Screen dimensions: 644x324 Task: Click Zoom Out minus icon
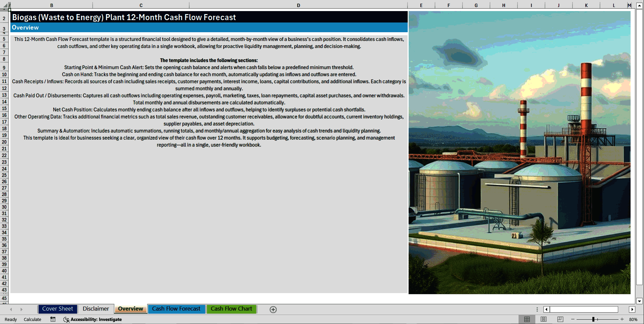573,319
